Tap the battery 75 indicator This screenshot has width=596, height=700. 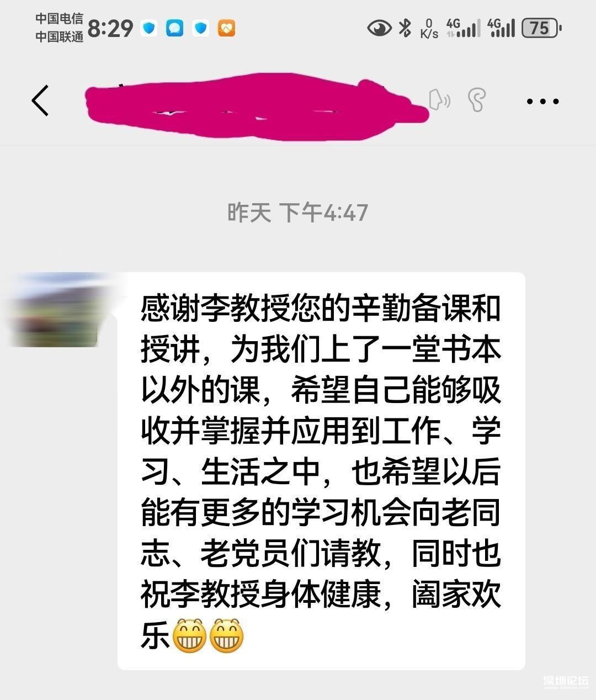(542, 28)
